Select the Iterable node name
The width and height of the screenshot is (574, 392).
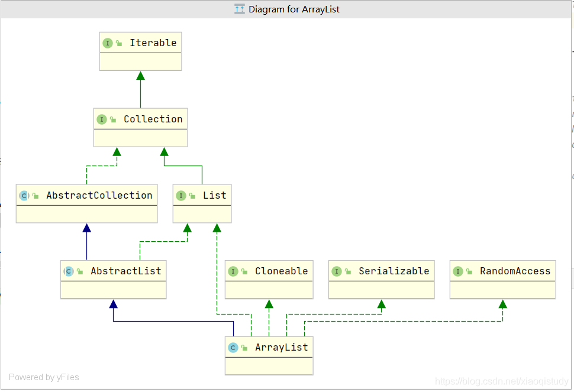click(x=153, y=43)
